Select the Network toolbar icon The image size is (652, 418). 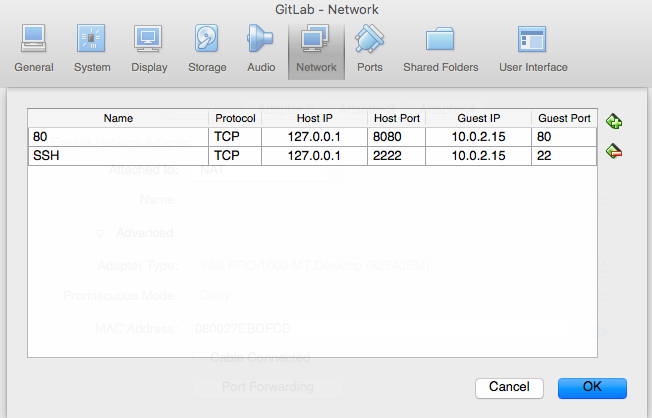pos(315,49)
